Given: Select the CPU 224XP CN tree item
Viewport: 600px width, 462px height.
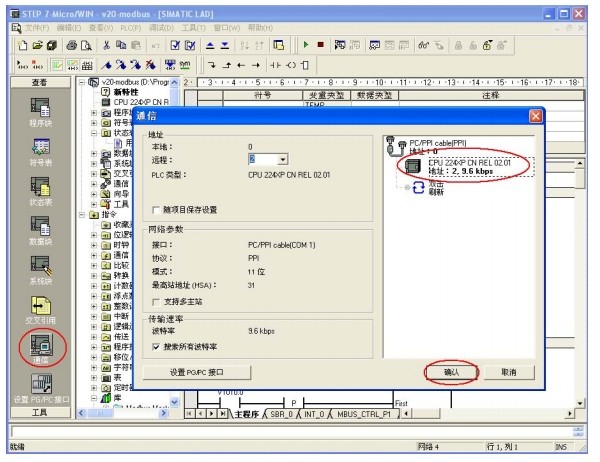Looking at the screenshot, I should pyautogui.click(x=136, y=102).
